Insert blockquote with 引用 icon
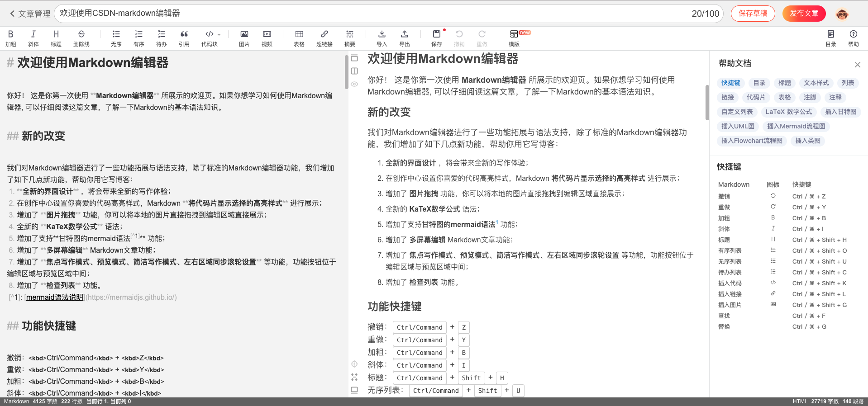The height and width of the screenshot is (406, 868). pyautogui.click(x=184, y=38)
